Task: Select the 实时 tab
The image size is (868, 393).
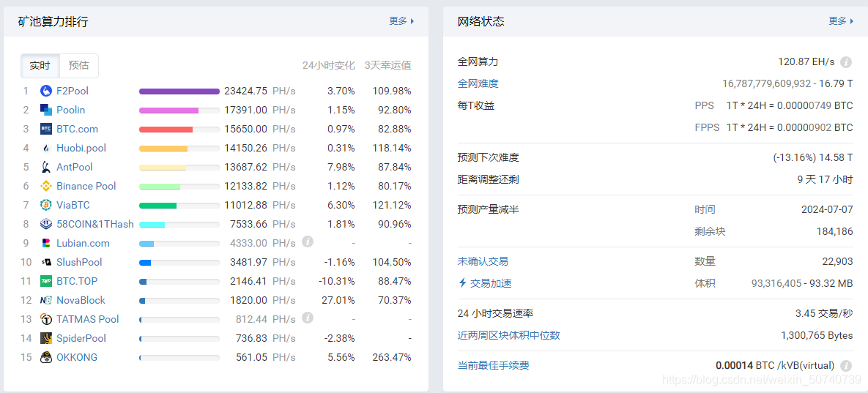Action: (40, 66)
